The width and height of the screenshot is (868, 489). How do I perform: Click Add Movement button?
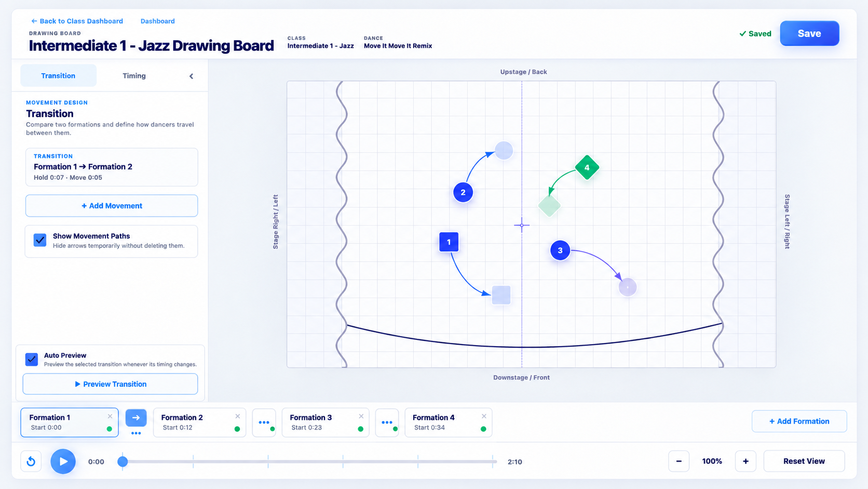[x=112, y=206]
